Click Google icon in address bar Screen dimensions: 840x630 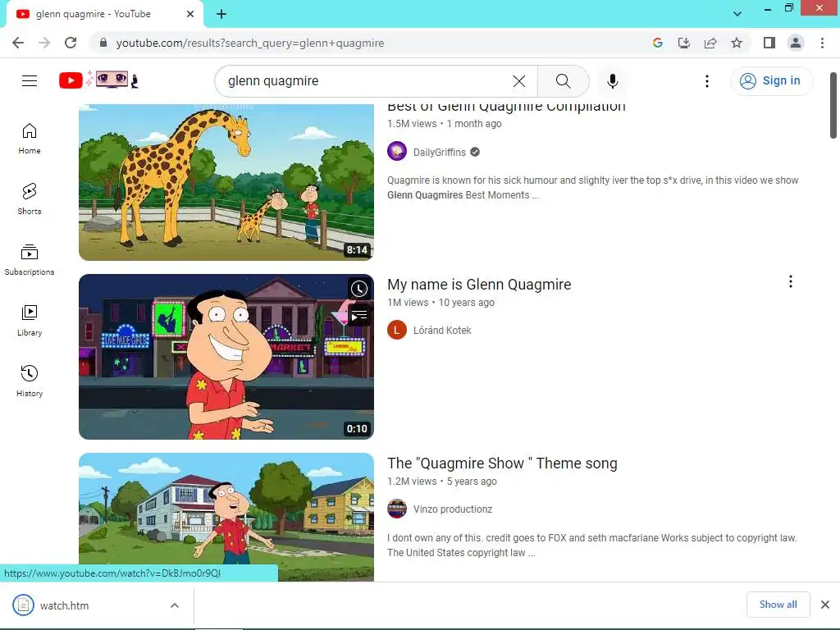[658, 43]
